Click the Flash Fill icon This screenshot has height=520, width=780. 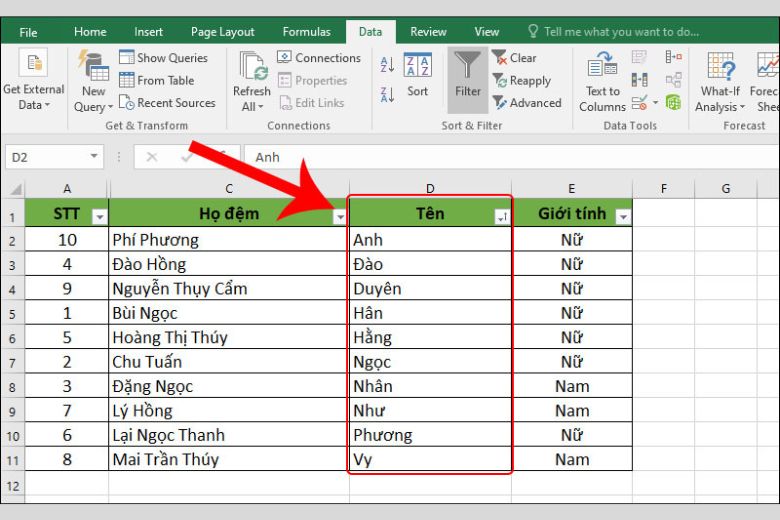point(639,57)
